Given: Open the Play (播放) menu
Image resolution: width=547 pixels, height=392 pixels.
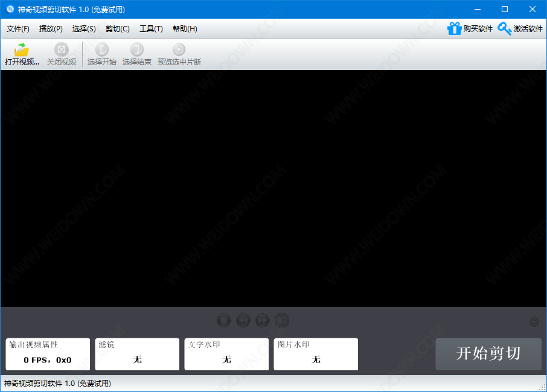Looking at the screenshot, I should pyautogui.click(x=51, y=29).
